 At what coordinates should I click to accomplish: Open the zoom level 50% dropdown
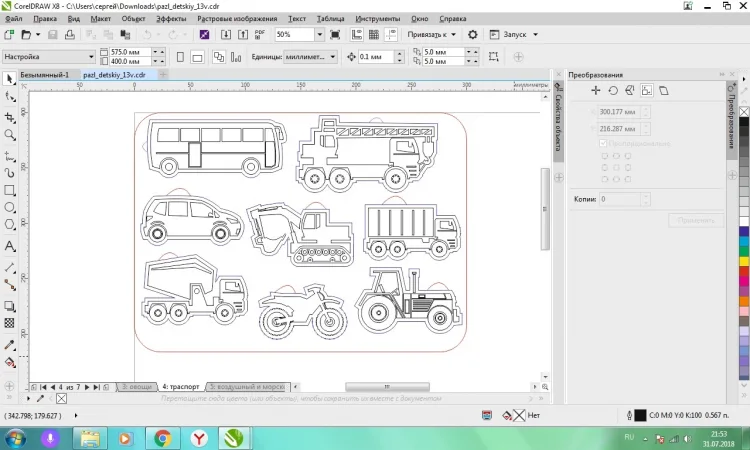tap(320, 34)
